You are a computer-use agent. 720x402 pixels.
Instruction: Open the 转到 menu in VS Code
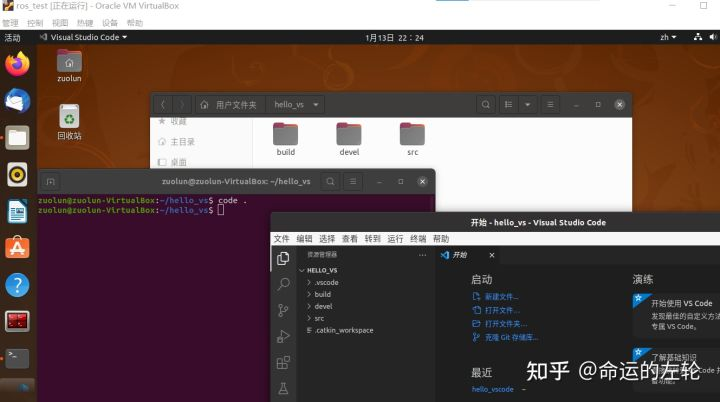coord(372,238)
